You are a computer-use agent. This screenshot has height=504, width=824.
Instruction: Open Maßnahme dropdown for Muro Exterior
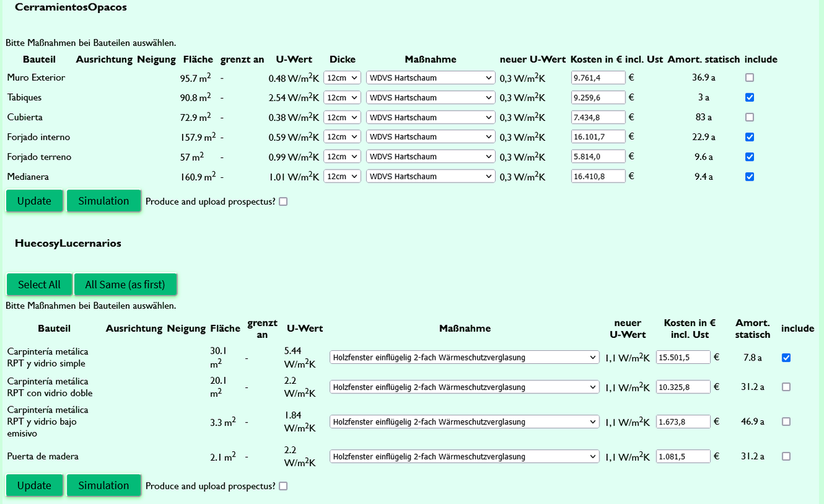tap(431, 78)
